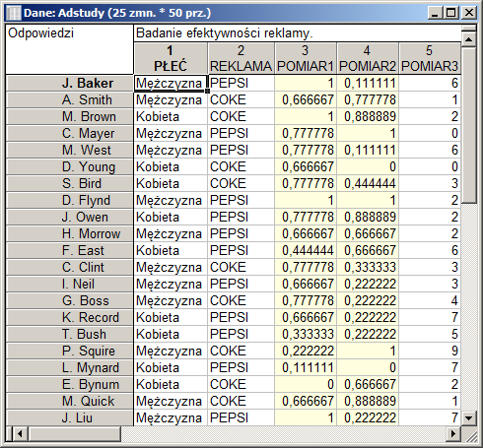Click the vertical scrollbar up arrow
This screenshot has height=448, width=483.
pos(469,39)
